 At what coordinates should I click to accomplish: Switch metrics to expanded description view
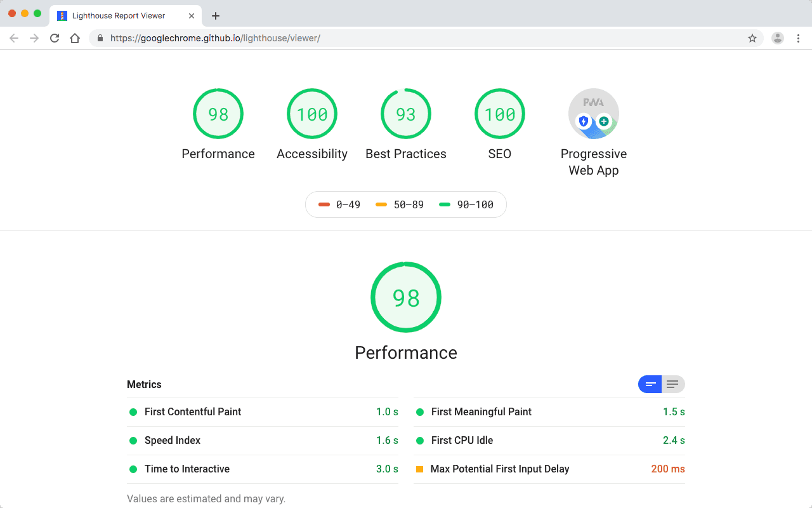[673, 384]
